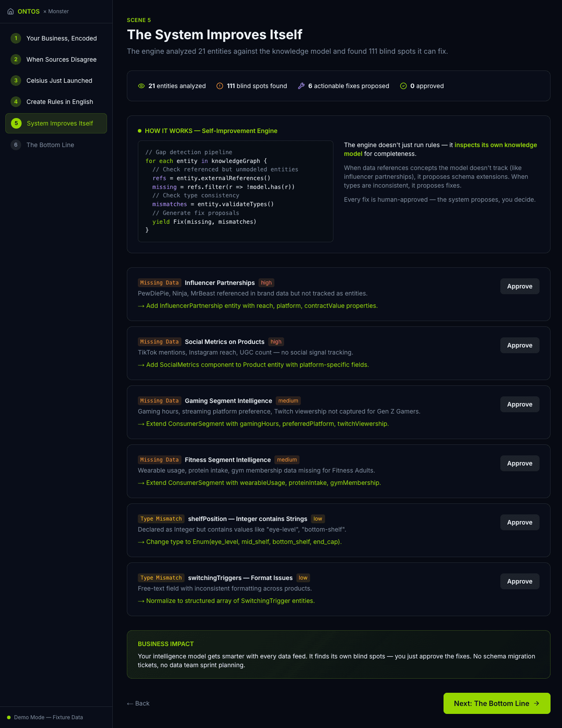Approve the shelfPosition type mismatch fix
The image size is (562, 728).
click(x=520, y=522)
